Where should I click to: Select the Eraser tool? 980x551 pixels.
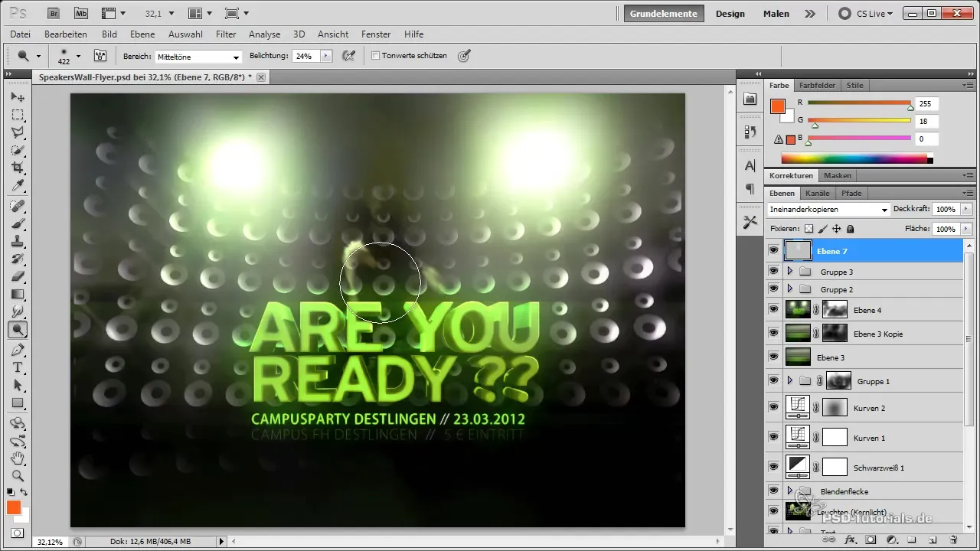(17, 276)
